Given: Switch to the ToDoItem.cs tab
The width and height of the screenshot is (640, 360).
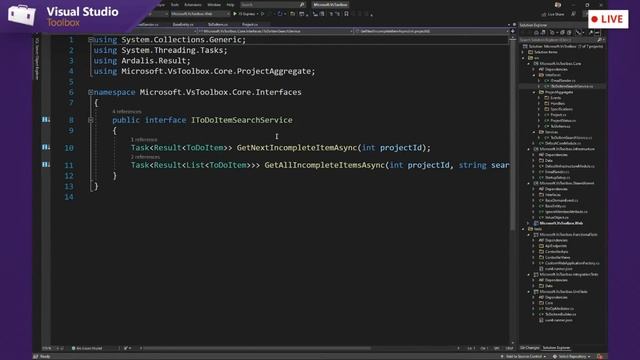Looking at the screenshot, I should tap(218, 24).
